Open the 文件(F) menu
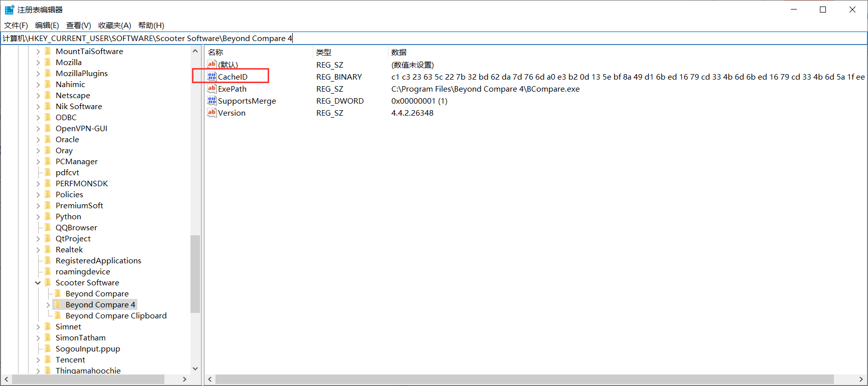 16,25
